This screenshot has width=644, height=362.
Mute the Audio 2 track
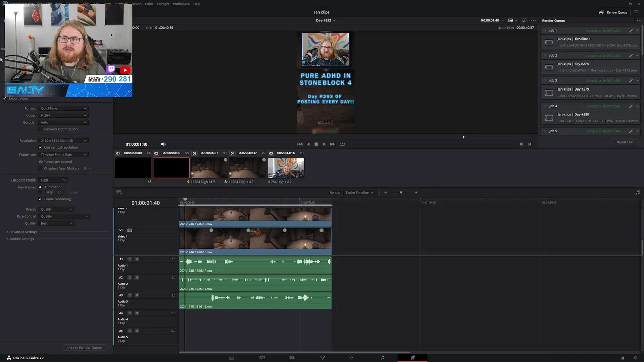point(136,277)
